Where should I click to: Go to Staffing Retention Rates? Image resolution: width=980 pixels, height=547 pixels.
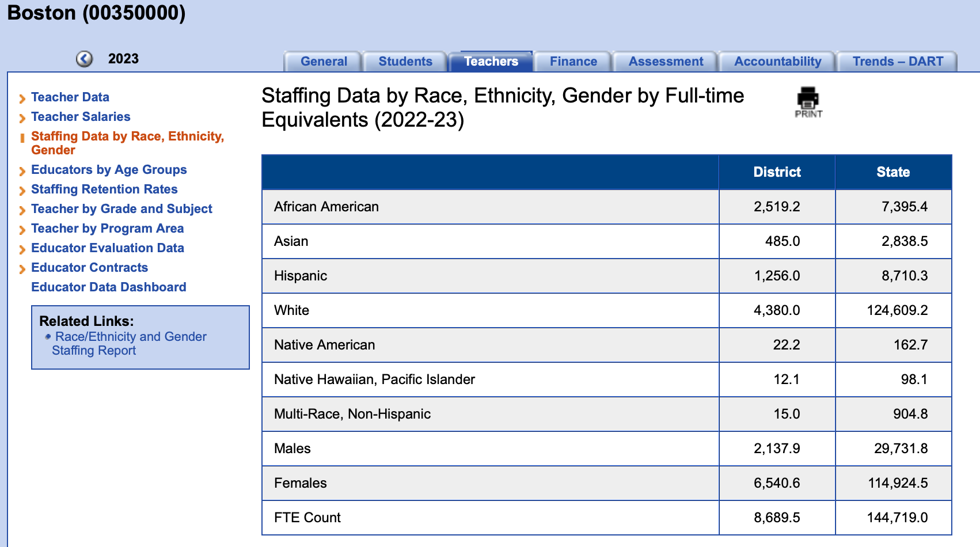[x=104, y=189]
